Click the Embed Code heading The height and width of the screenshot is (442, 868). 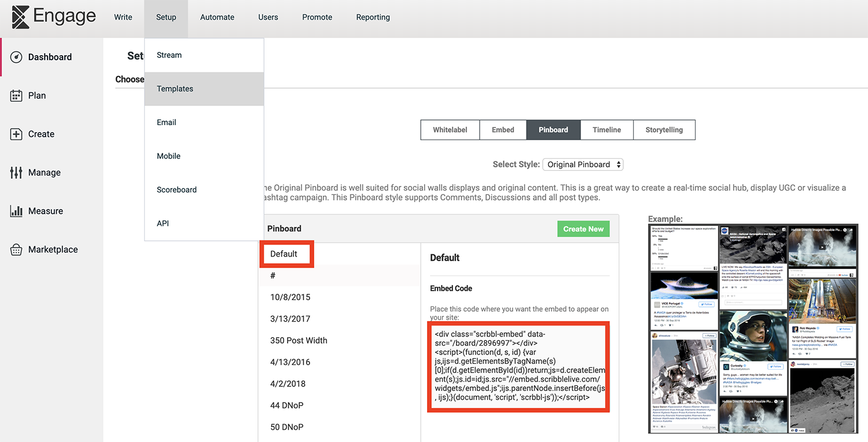pyautogui.click(x=451, y=288)
